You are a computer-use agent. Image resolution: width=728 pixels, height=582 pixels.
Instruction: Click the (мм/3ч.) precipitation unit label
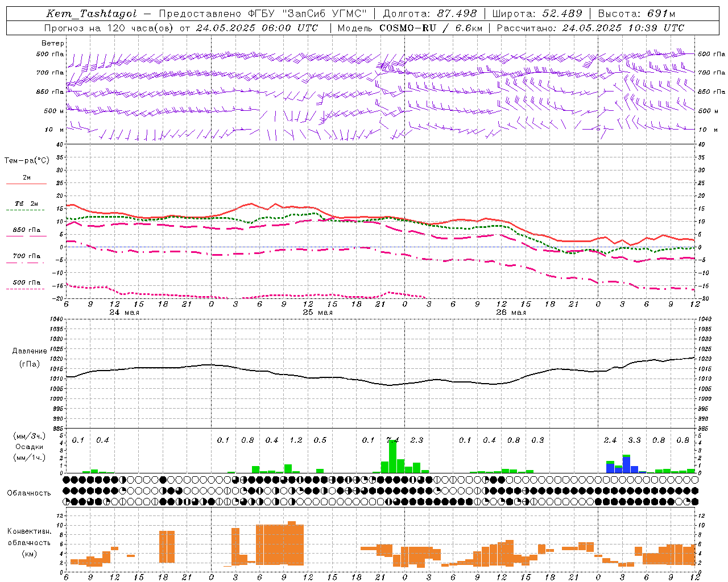pos(30,436)
